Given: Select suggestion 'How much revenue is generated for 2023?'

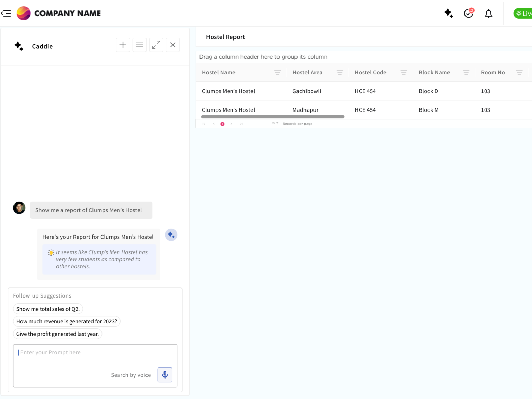Looking at the screenshot, I should pos(67,321).
